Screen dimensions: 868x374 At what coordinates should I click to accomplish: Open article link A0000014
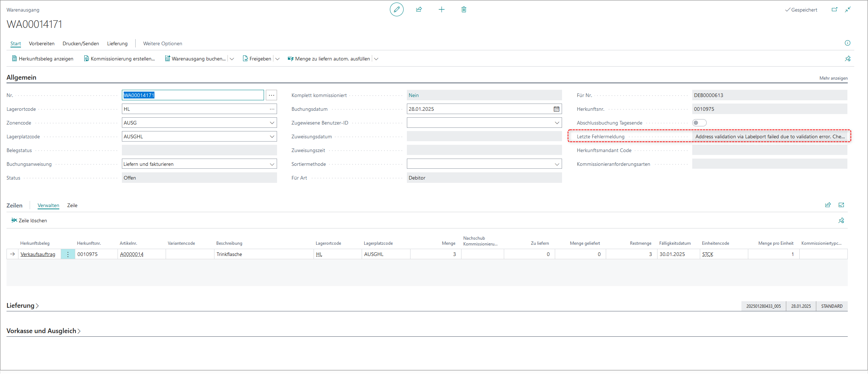[132, 254]
